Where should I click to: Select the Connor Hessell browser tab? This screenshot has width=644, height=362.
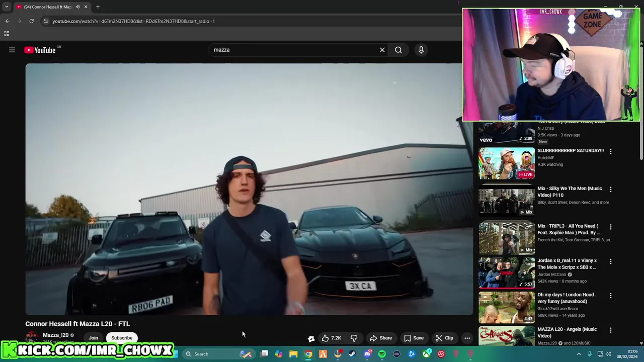(x=48, y=7)
